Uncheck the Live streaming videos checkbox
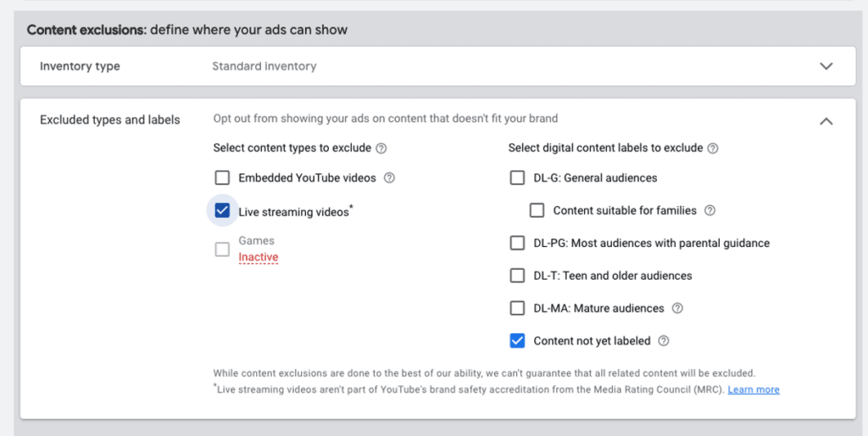 point(222,210)
